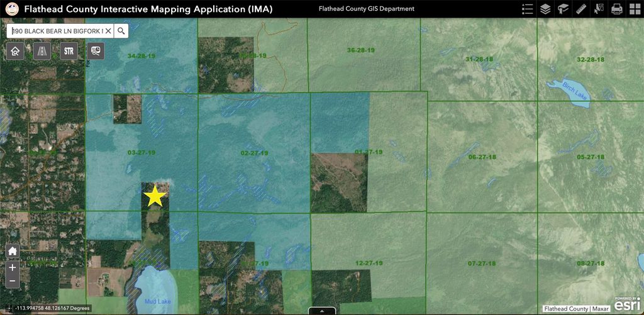Open the Legend panel icon

(x=528, y=9)
